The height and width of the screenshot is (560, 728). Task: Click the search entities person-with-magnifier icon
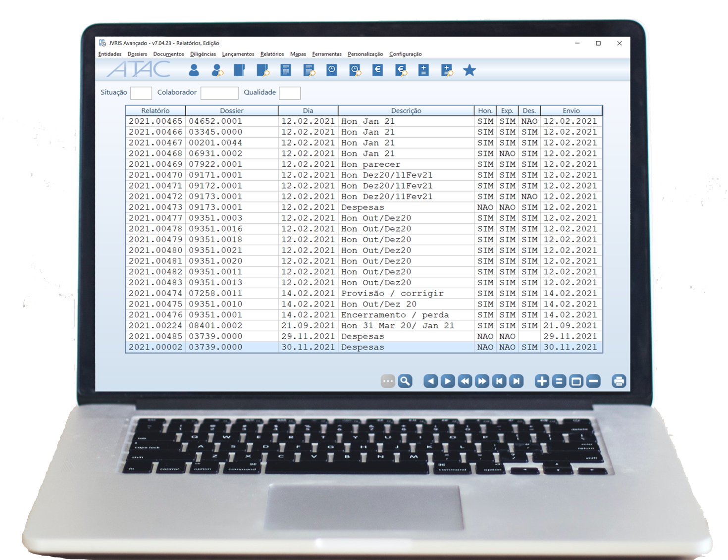click(x=217, y=70)
